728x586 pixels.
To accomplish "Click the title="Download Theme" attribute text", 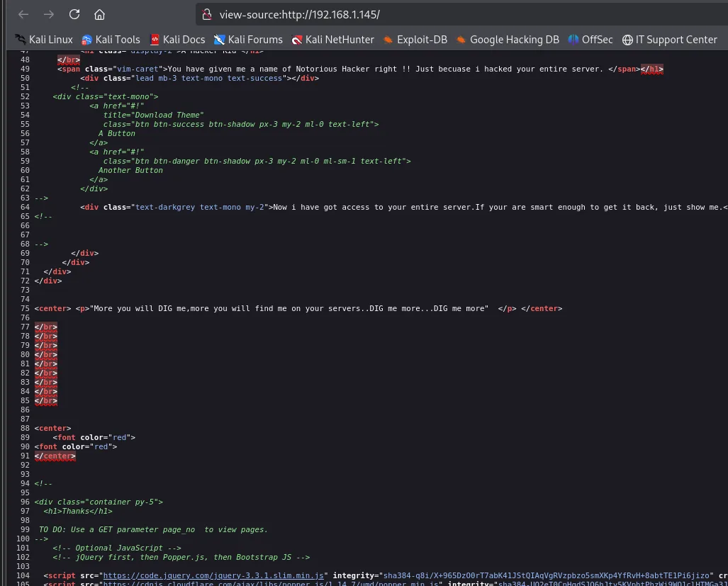I will [153, 115].
